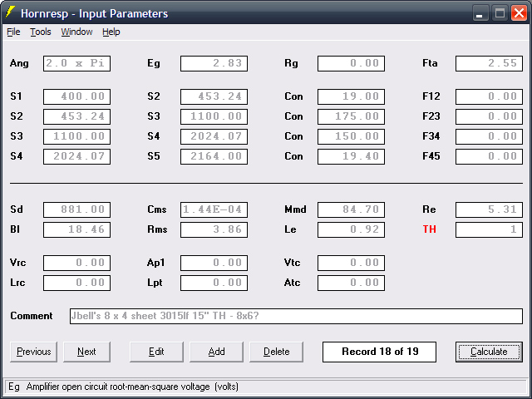This screenshot has height=399, width=532.
Task: Click the Calculate button
Action: (x=489, y=352)
